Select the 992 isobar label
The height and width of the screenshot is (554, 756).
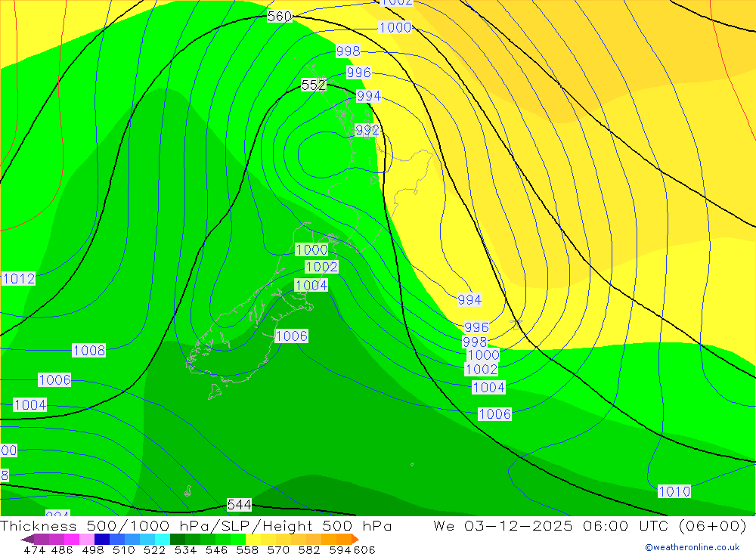[367, 130]
